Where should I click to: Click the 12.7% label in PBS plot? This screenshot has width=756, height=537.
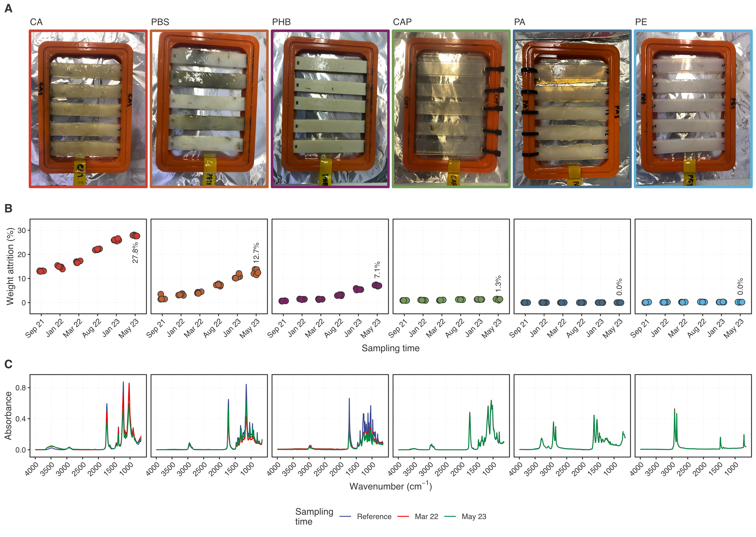point(256,253)
